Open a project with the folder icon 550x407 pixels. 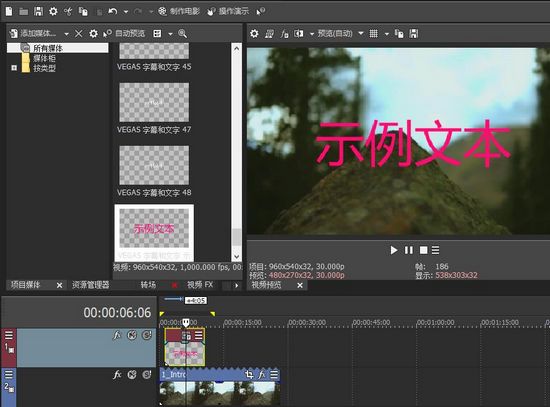tap(24, 12)
